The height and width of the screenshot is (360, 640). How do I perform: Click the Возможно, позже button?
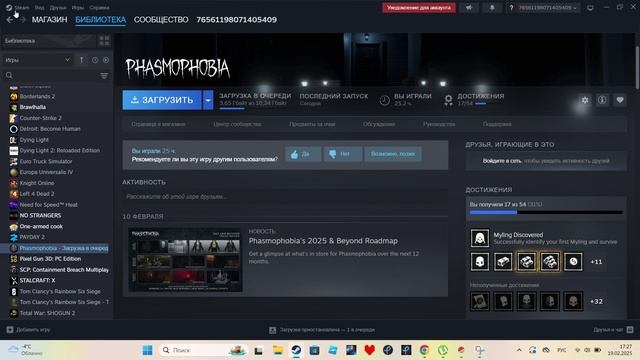click(x=393, y=154)
